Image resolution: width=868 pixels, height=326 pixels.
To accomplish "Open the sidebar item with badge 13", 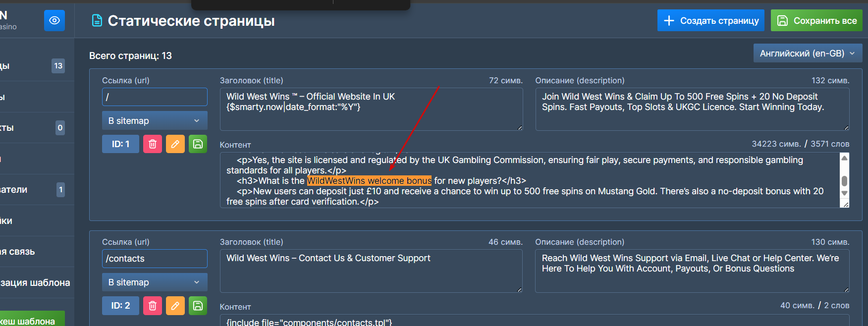I will tap(37, 66).
